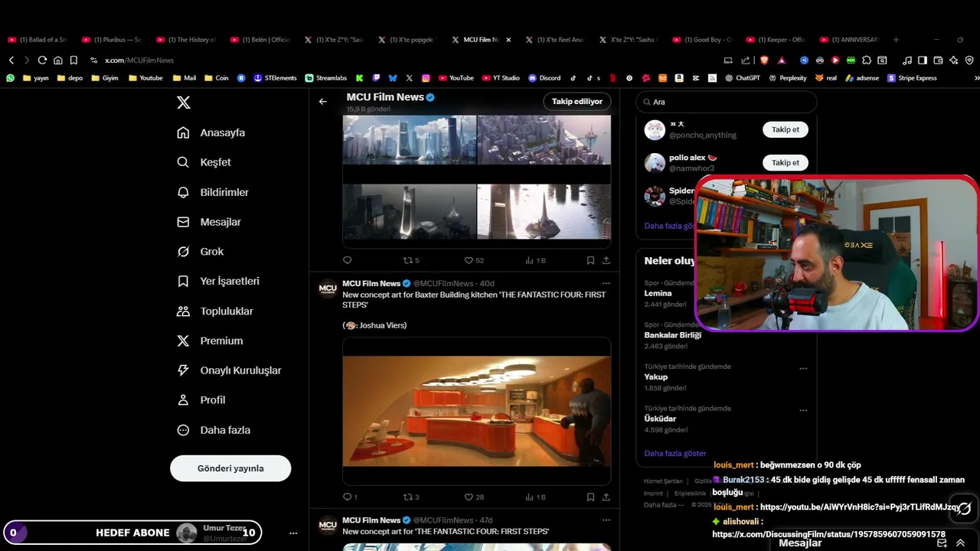The height and width of the screenshot is (551, 980).
Task: Open the Yakup trending topic
Action: pos(655,377)
